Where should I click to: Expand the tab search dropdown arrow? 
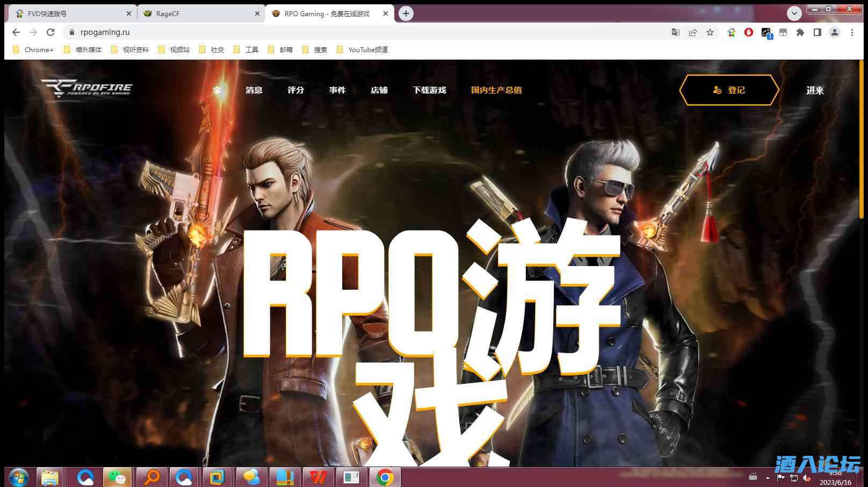794,13
